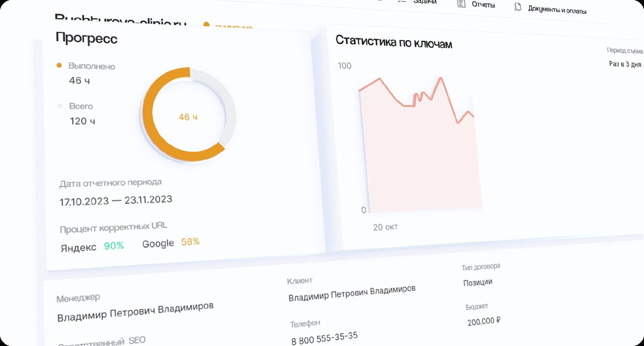Viewport: 644px width, 346px height.
Task: Click the Отчеты report icon
Action: tap(461, 3)
